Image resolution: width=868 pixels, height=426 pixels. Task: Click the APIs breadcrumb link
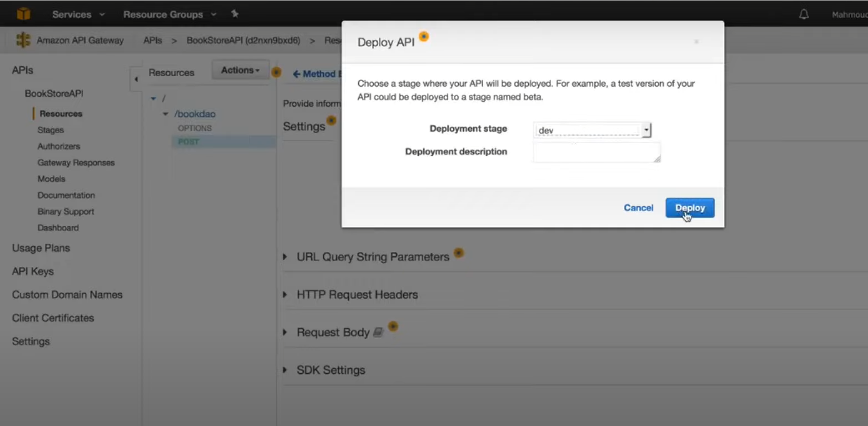(153, 40)
